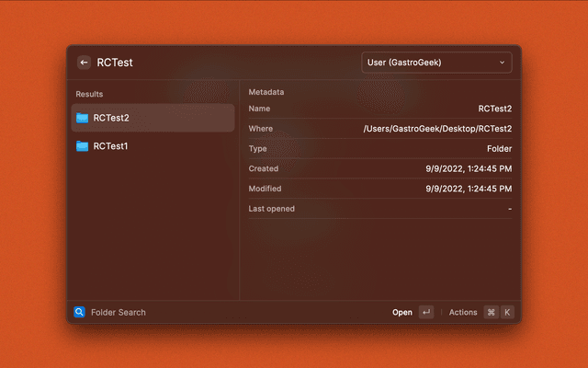The image size is (588, 368).
Task: Click the Command key icon
Action: point(491,313)
